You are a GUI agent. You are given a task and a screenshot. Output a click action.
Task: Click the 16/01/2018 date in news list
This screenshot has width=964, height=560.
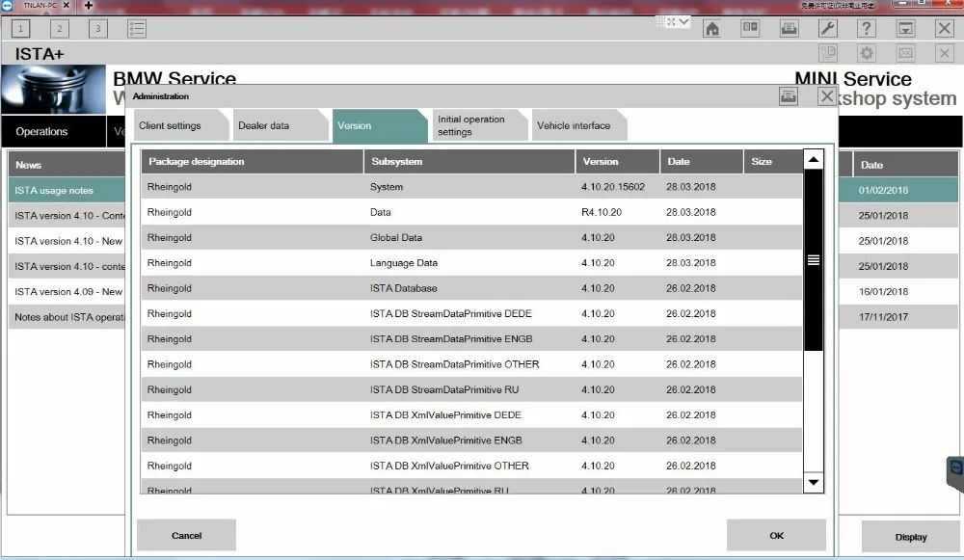883,292
